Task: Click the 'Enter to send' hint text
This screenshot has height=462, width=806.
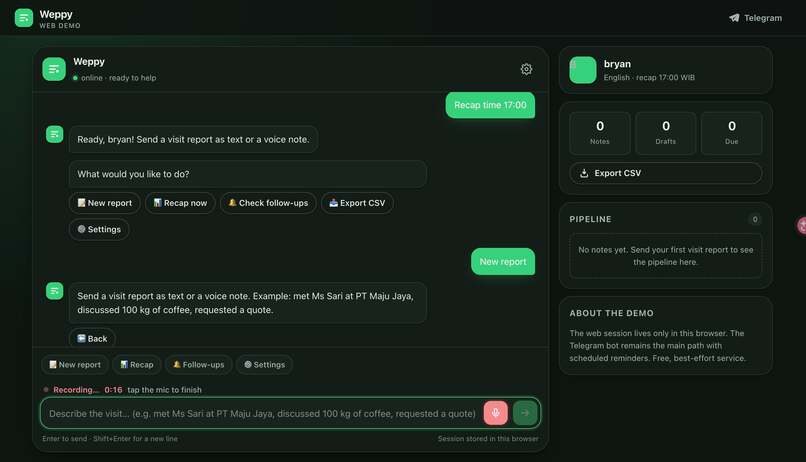Action: coord(110,439)
